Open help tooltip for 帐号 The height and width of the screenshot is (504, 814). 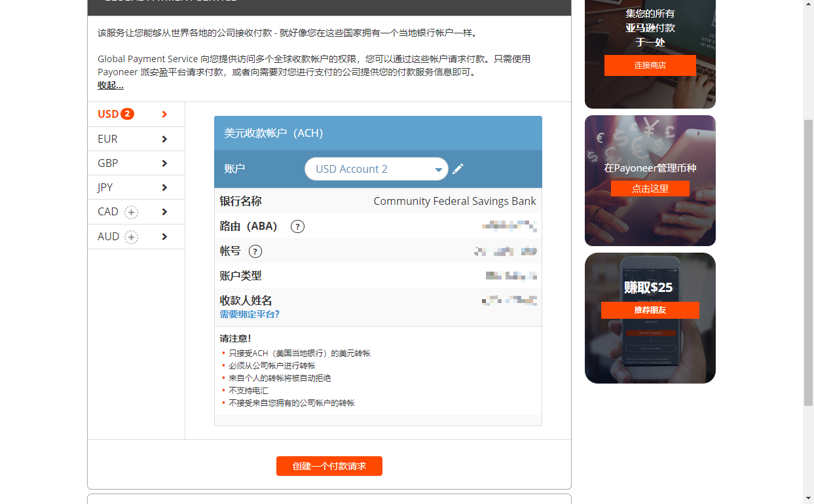[255, 251]
